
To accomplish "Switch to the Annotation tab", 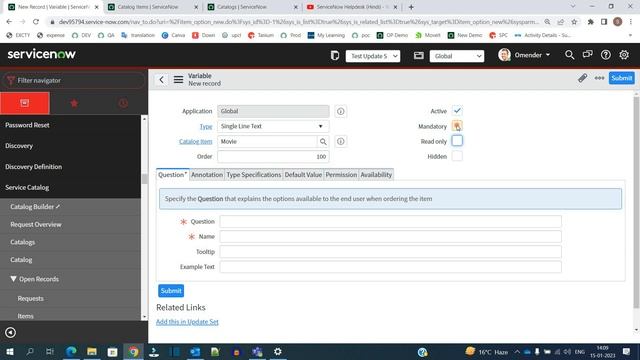I will click(x=207, y=175).
